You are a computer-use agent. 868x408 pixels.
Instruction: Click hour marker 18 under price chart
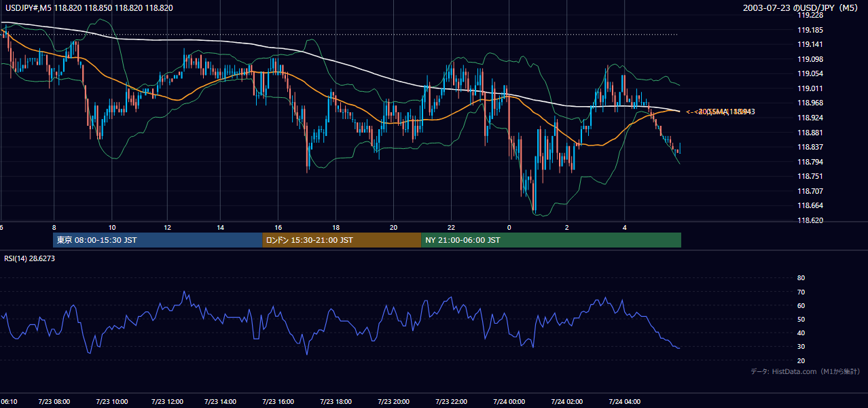point(336,227)
